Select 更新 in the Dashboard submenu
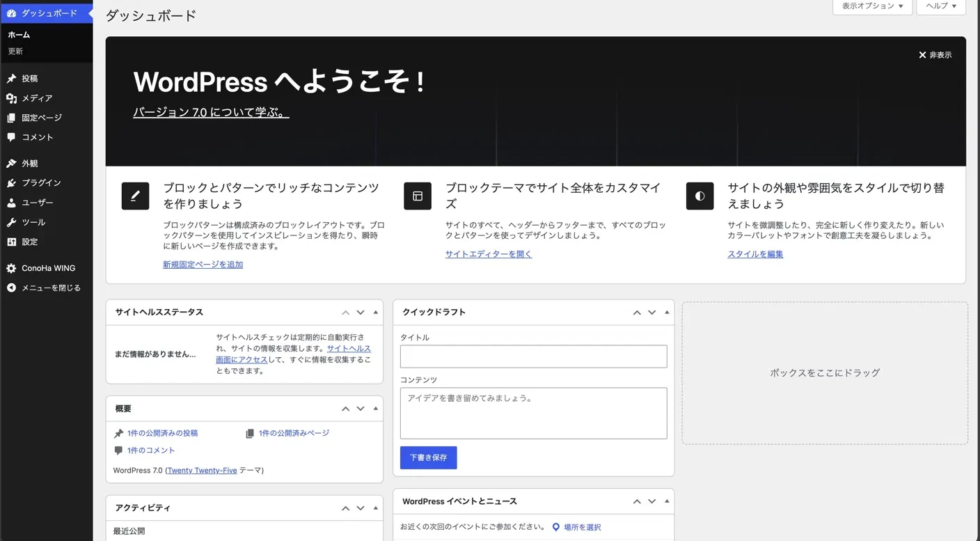The width and height of the screenshot is (980, 541). (x=15, y=52)
